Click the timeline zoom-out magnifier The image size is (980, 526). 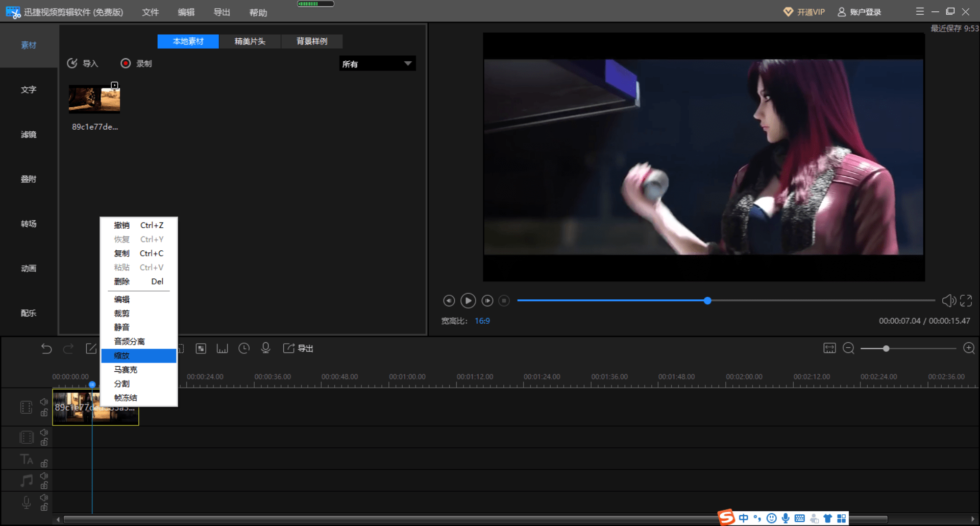[x=848, y=348]
